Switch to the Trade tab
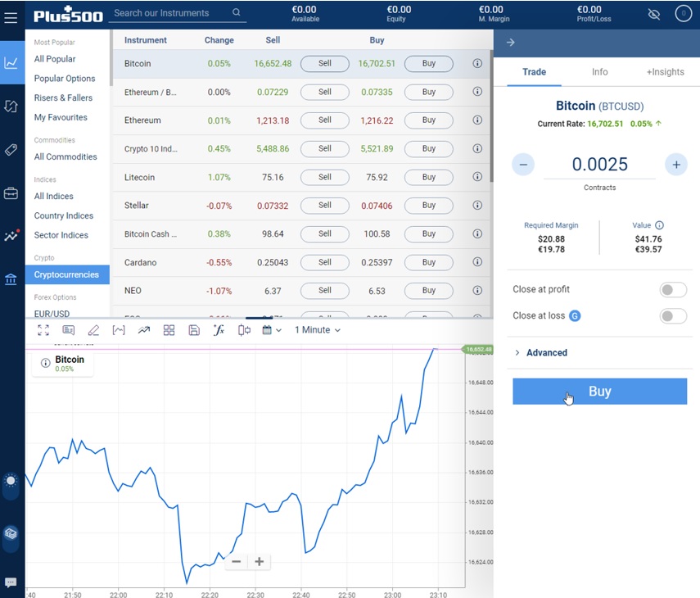The image size is (700, 598). pyautogui.click(x=534, y=72)
